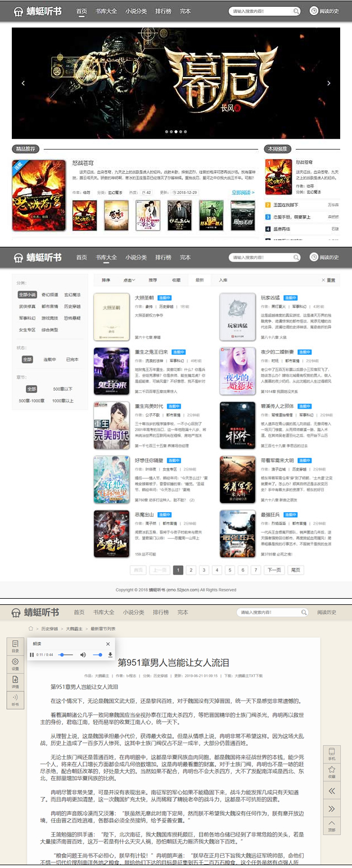Go to the 下一页 page button
352x868 pixels.
(x=274, y=570)
